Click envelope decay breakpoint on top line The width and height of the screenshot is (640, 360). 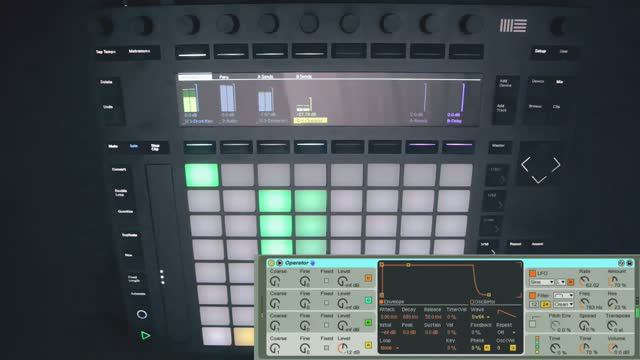[408, 265]
